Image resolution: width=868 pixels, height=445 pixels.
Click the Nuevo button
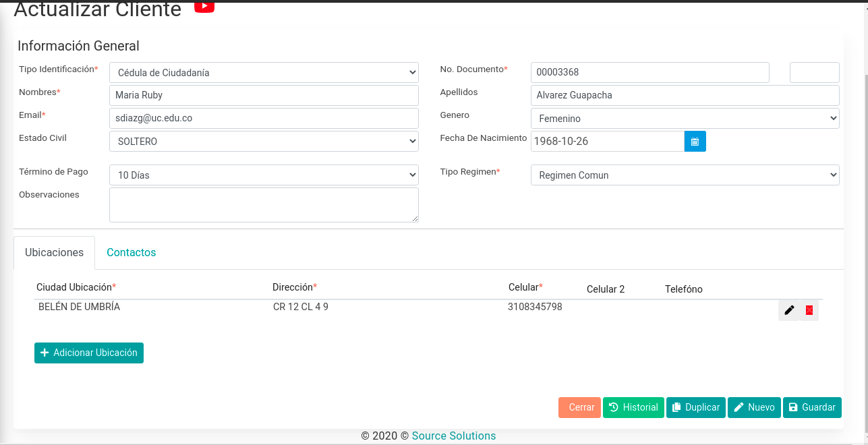coord(754,407)
